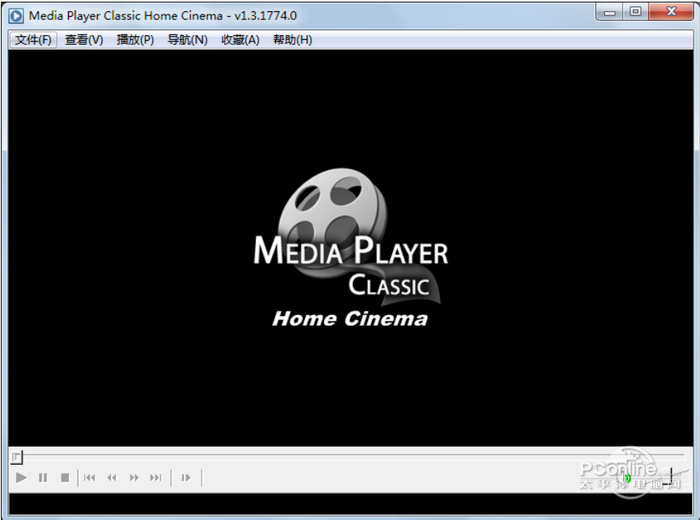The height and width of the screenshot is (520, 700).
Task: Open the 导航(N) menu
Action: [188, 40]
